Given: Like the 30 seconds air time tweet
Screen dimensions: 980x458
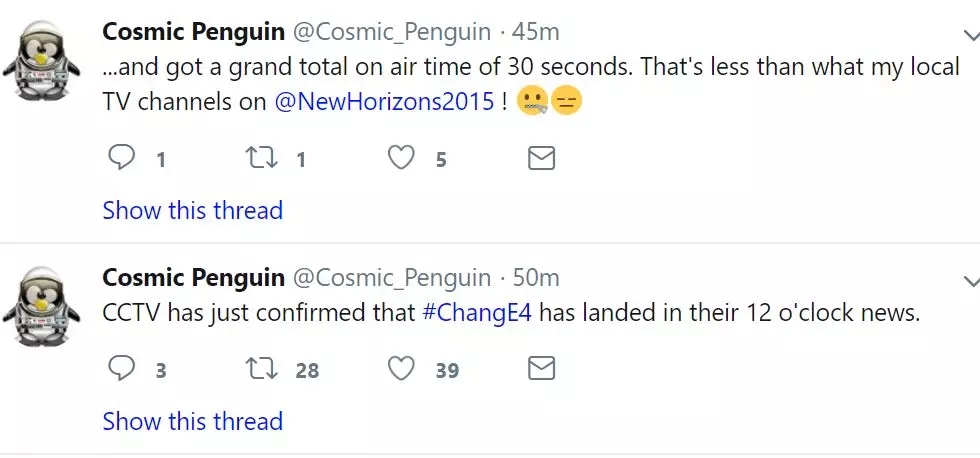Looking at the screenshot, I should point(402,158).
